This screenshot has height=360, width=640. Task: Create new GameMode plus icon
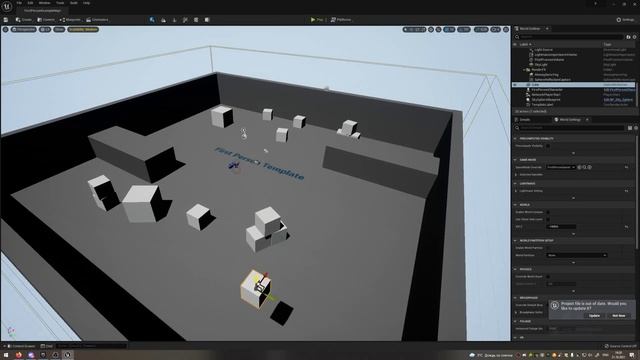coord(589,167)
